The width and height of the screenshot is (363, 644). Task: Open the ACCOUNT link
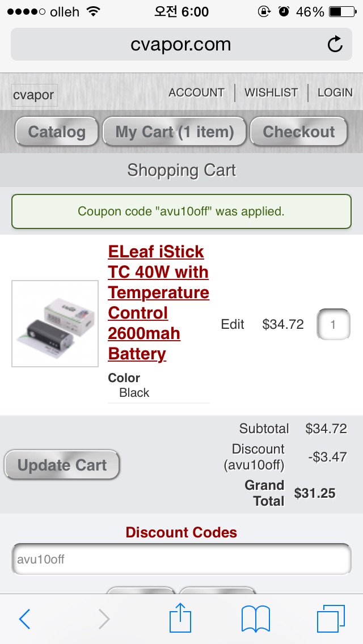[x=196, y=92]
